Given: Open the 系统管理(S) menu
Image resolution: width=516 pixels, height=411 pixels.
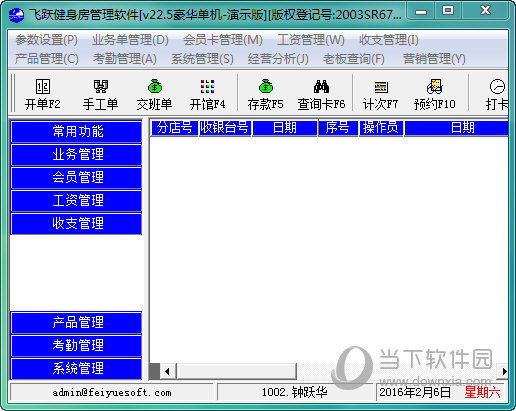Looking at the screenshot, I should (x=202, y=59).
